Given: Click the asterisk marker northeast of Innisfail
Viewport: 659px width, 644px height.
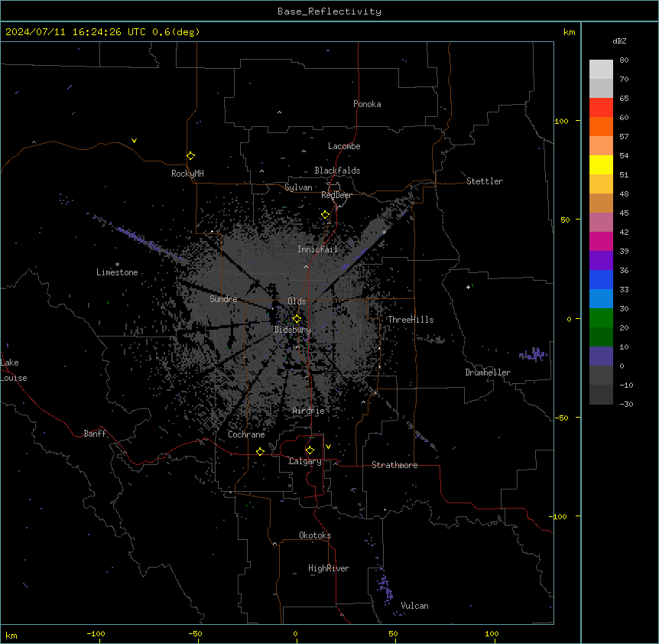Looking at the screenshot, I should coord(384,232).
